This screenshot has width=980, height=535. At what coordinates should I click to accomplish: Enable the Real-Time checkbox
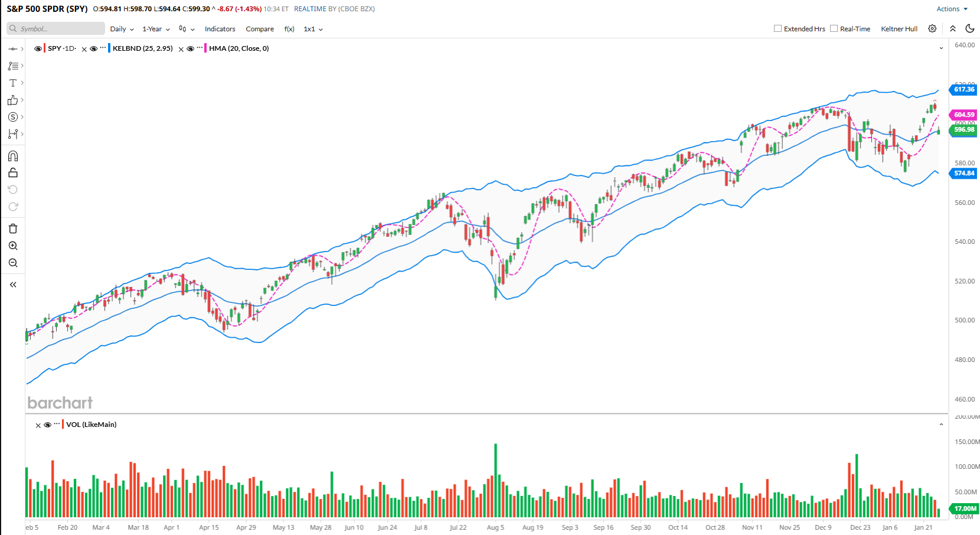pos(834,28)
